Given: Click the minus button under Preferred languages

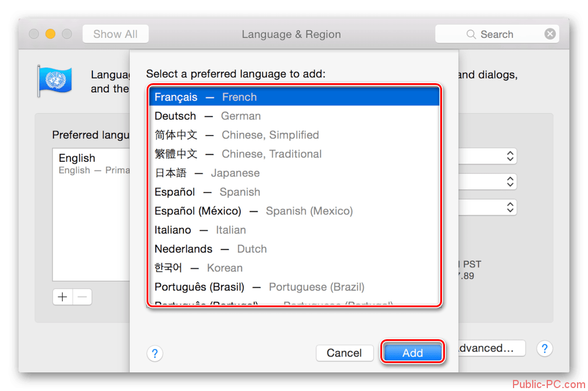Looking at the screenshot, I should 82,297.
